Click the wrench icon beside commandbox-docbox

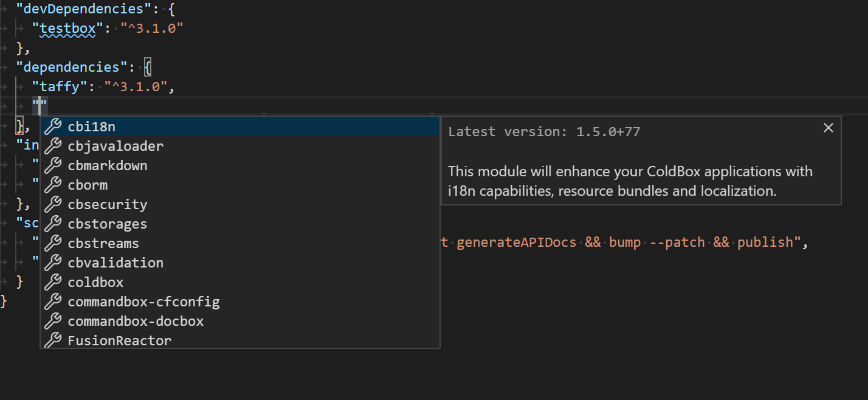pos(53,321)
